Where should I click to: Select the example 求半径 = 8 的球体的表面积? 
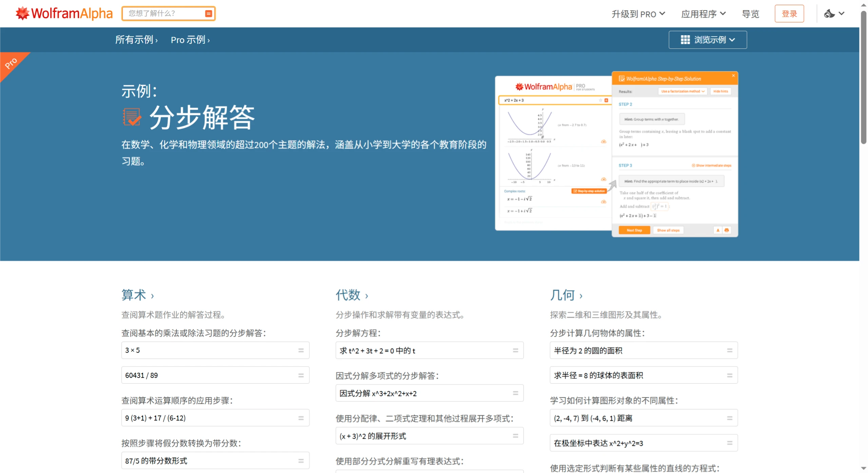tap(644, 375)
